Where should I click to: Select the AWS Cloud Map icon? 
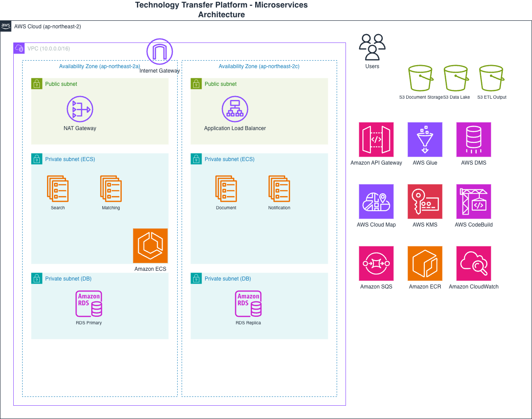tap(376, 202)
